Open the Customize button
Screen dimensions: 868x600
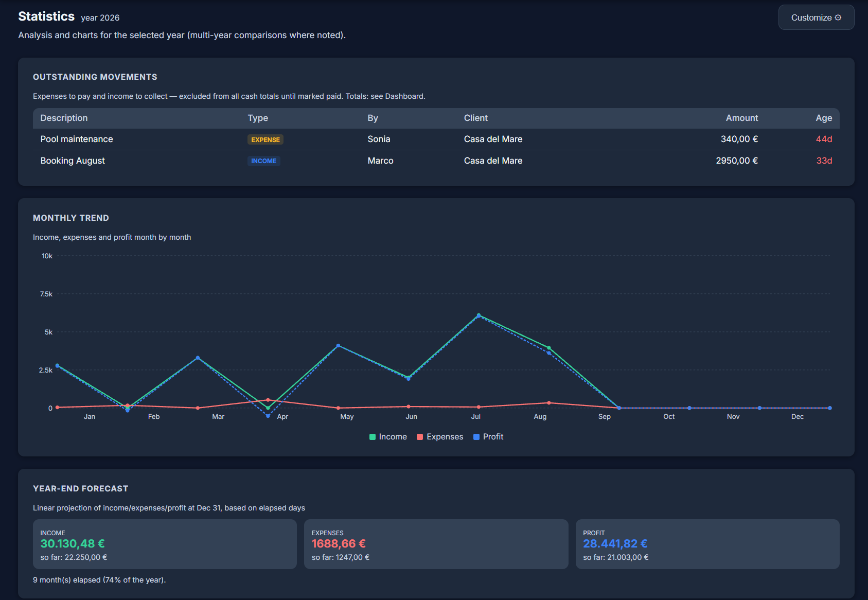(x=816, y=17)
